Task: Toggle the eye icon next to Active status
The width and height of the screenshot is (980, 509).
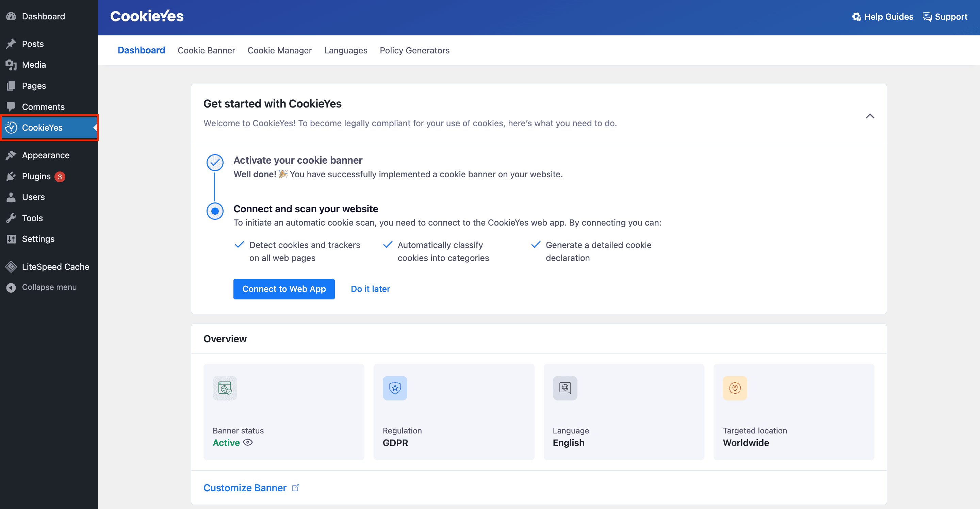Action: pos(248,442)
